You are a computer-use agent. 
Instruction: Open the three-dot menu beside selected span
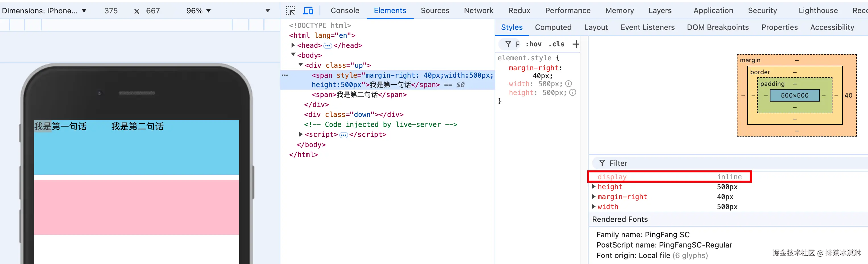click(x=285, y=75)
